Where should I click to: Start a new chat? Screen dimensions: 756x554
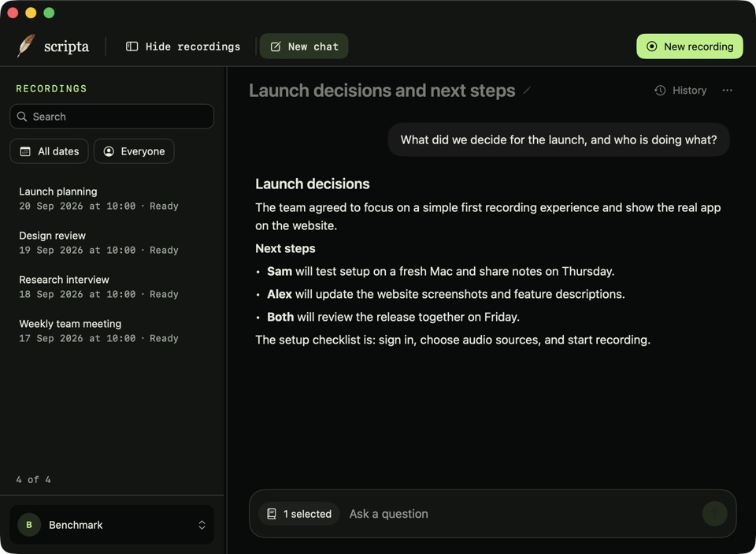304,46
